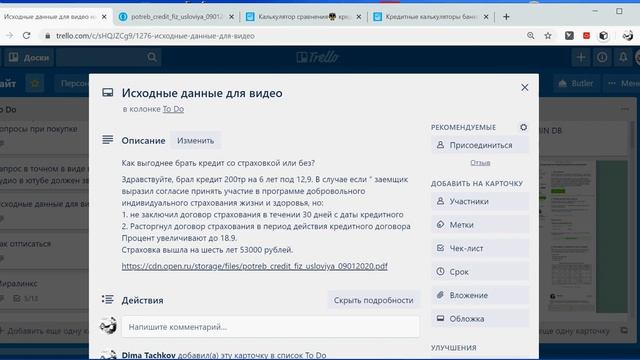Open the Butler button

click(576, 83)
